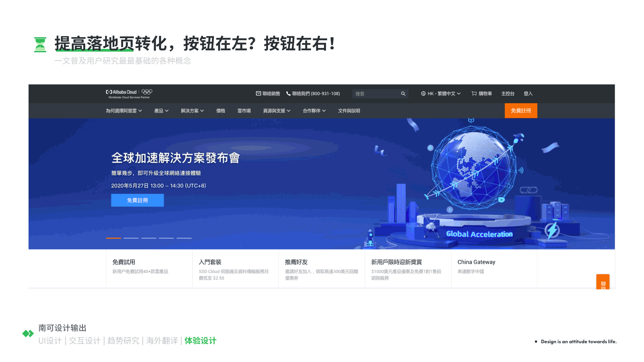Click the orange 免費註冊 button
The image size is (644, 362).
[521, 111]
